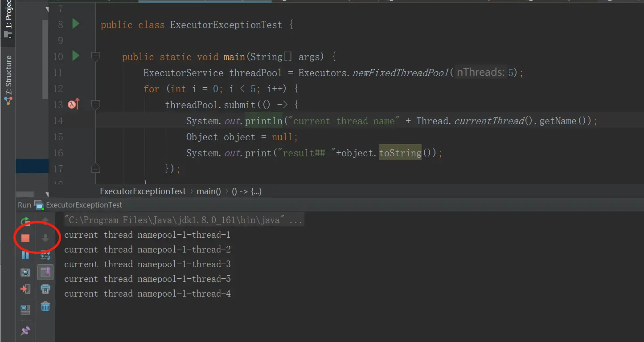Stop the running process with red square
This screenshot has height=342, width=644.
tap(25, 238)
